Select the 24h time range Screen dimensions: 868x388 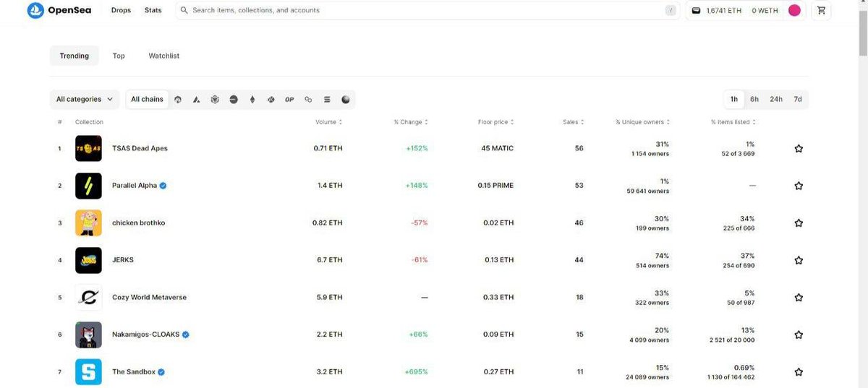(x=776, y=99)
